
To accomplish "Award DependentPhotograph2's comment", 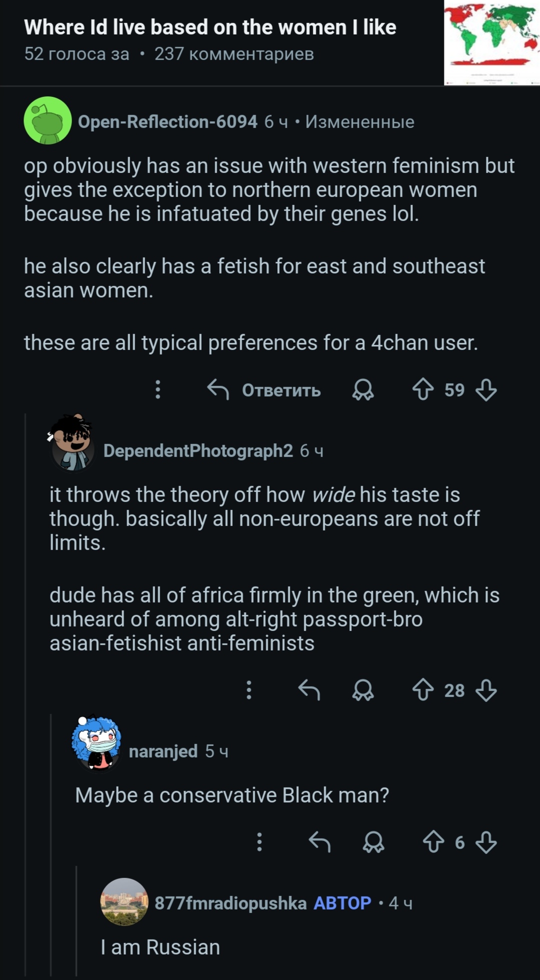I will [363, 690].
